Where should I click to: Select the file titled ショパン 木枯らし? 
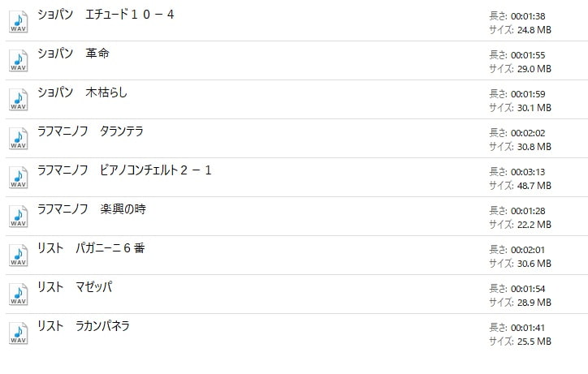tap(82, 92)
